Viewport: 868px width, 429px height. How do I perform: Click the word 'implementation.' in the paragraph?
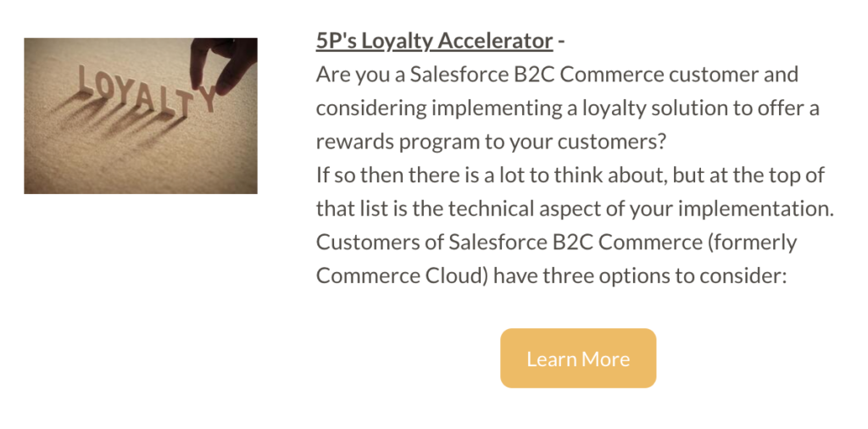755,209
